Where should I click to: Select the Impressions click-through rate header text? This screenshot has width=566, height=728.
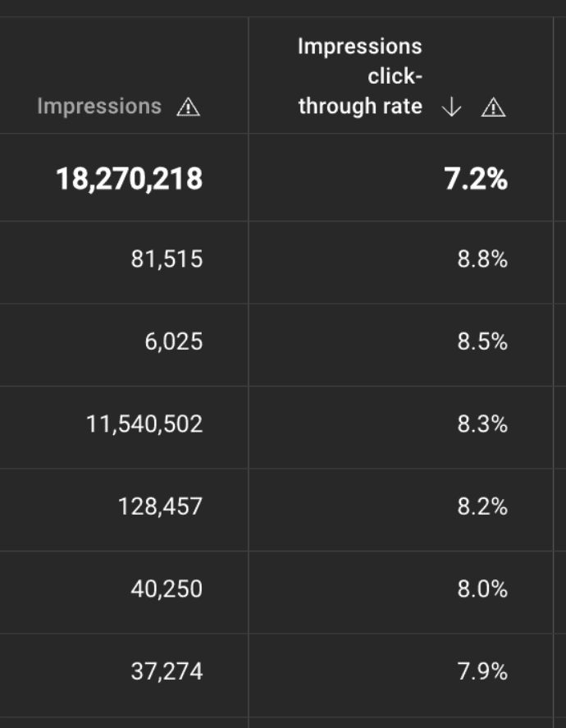[360, 76]
